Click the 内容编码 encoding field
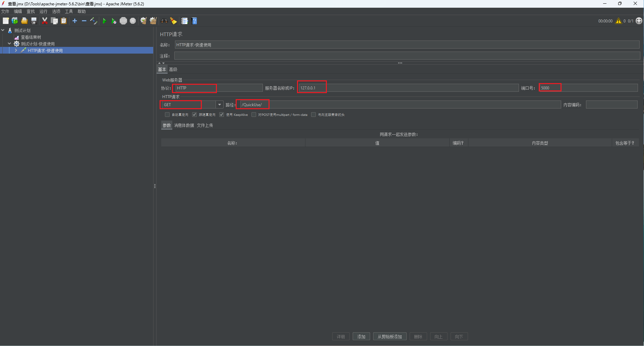Screen dimensions: 644x346 pos(611,105)
